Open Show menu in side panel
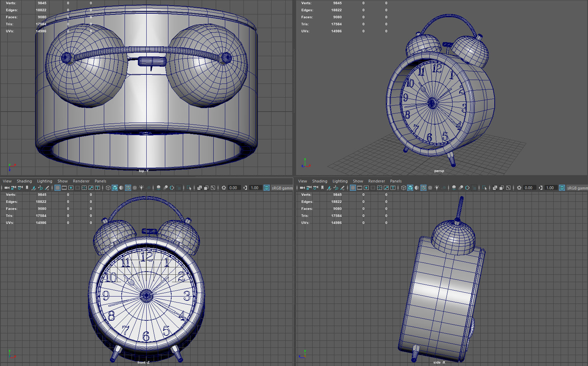 [358, 181]
